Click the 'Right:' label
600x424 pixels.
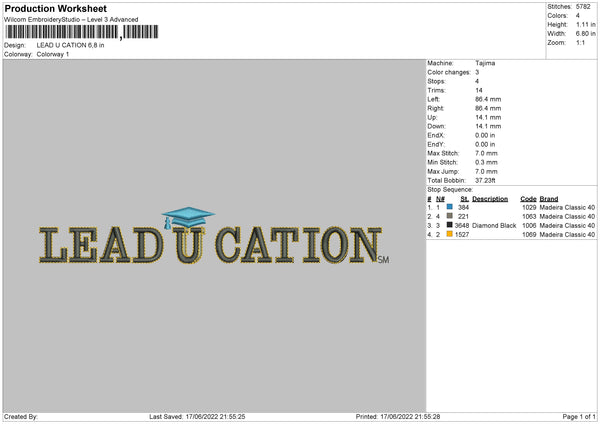tap(435, 108)
